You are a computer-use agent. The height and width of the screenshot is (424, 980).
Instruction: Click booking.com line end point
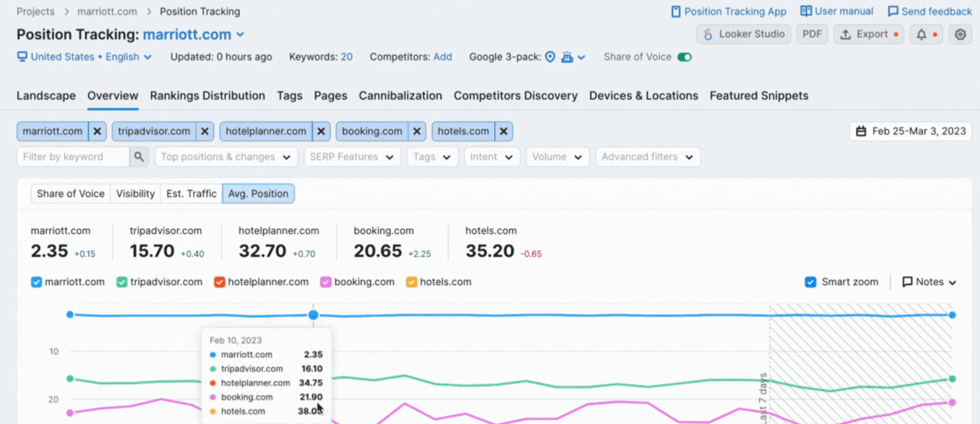(952, 403)
